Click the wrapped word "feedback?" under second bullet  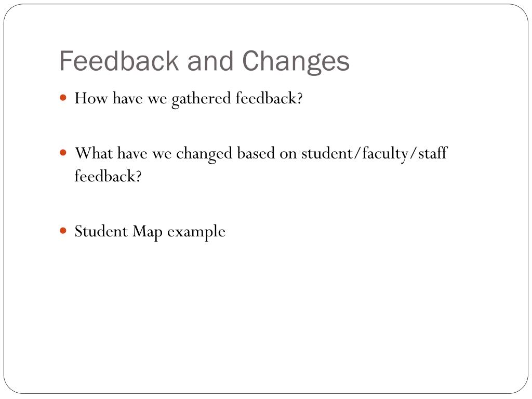tap(108, 176)
